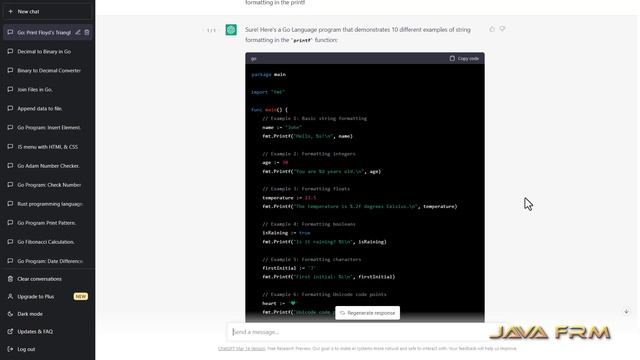Click the ChatGPT avatar icon beside the response

tap(231, 30)
